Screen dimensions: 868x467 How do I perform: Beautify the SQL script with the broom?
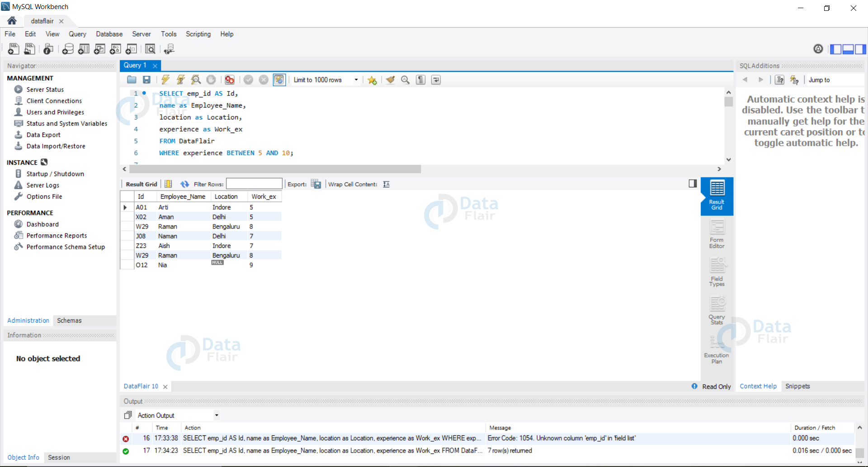390,80
